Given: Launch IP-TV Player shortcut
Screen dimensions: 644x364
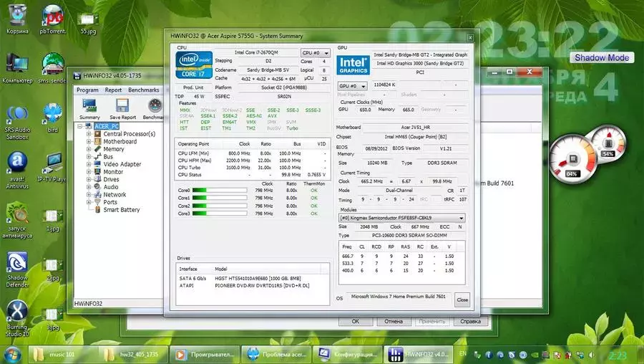Looking at the screenshot, I should 52,168.
